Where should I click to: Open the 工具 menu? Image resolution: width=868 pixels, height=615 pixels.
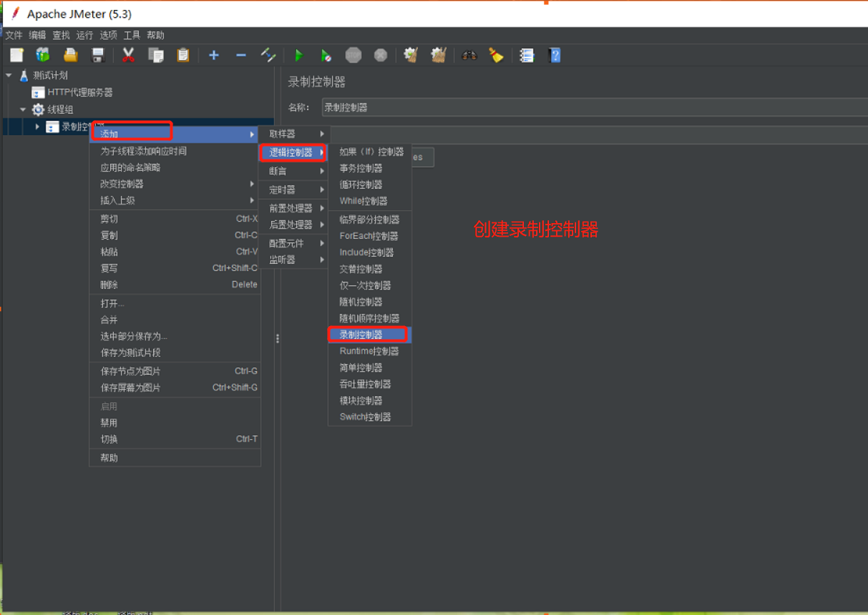pyautogui.click(x=132, y=35)
